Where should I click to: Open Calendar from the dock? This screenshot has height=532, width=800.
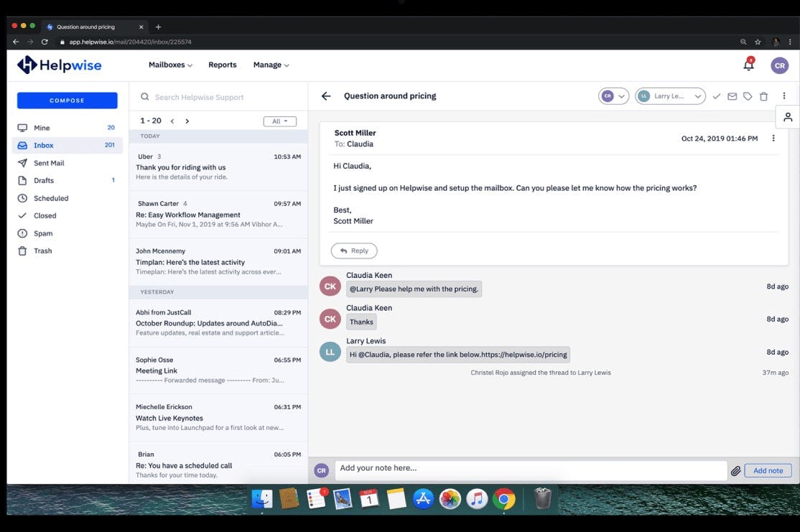369,499
